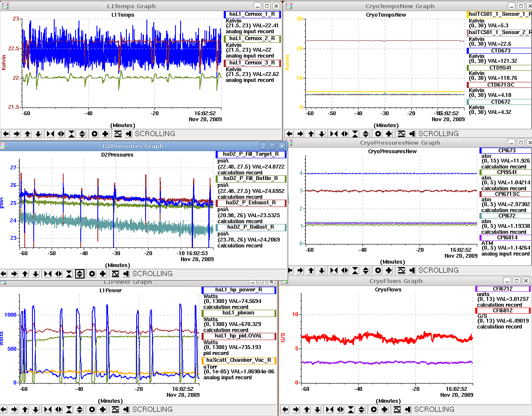The image size is (532, 416).
Task: Click the vertical expand icon in CryoTempsNew toolbar
Action: point(366,134)
